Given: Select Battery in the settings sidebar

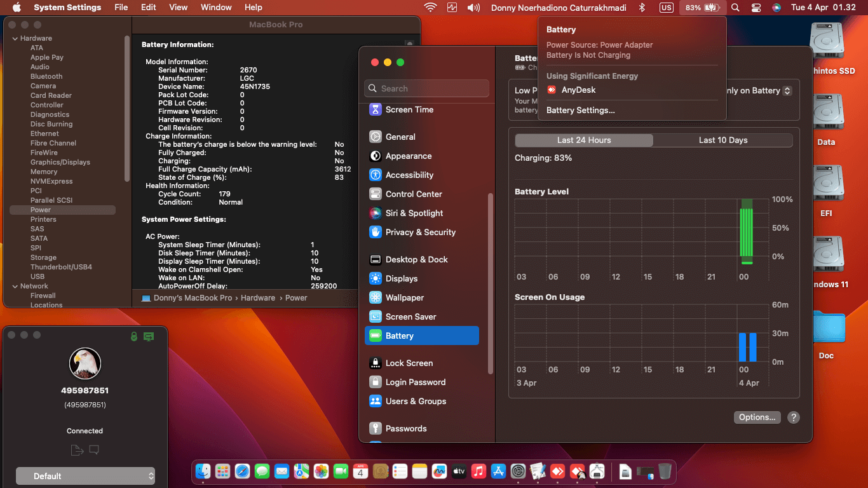Looking at the screenshot, I should tap(422, 335).
